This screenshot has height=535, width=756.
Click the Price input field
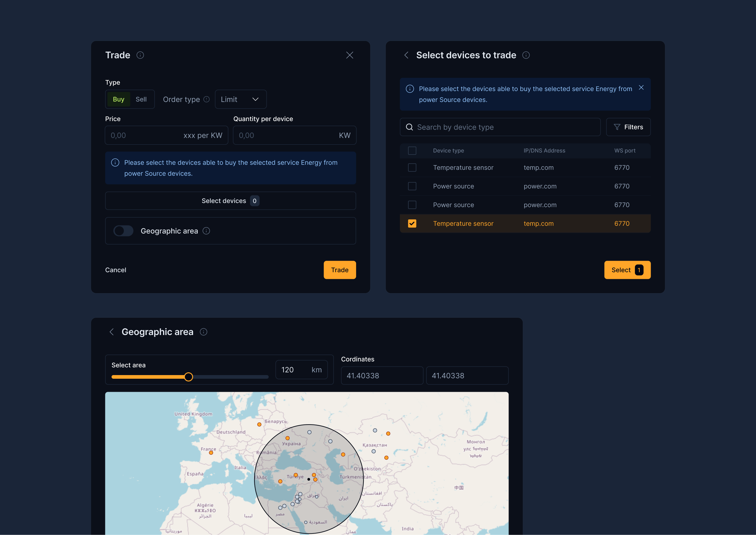pos(166,135)
